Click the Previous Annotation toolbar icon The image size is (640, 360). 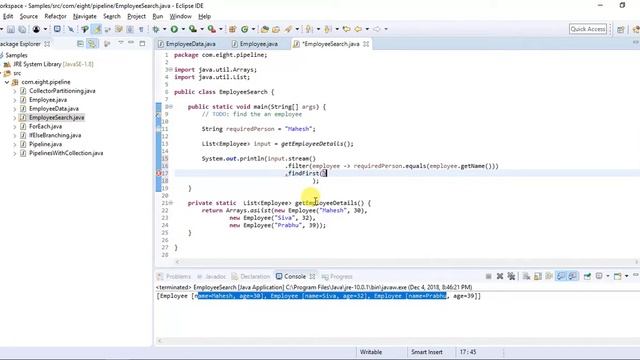(x=327, y=29)
